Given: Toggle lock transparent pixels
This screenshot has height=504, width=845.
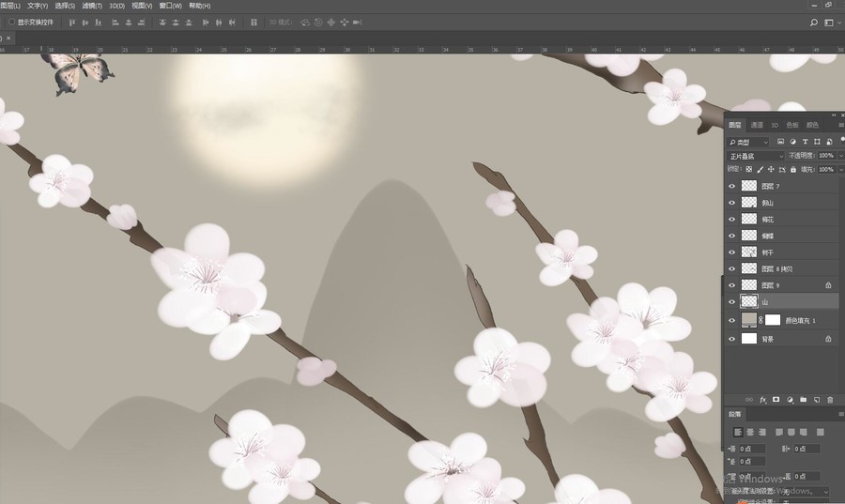Looking at the screenshot, I should point(748,169).
